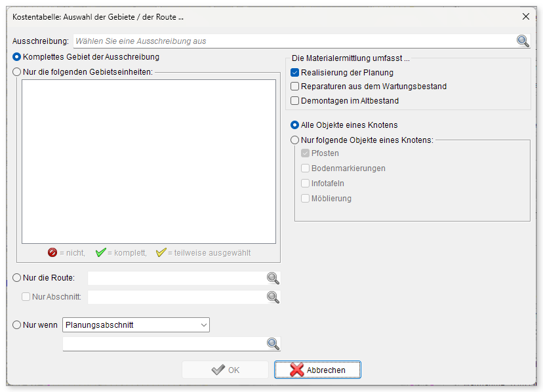Viewport: 543px width, 392px height.
Task: Click the Abbrechen button
Action: 317,370
